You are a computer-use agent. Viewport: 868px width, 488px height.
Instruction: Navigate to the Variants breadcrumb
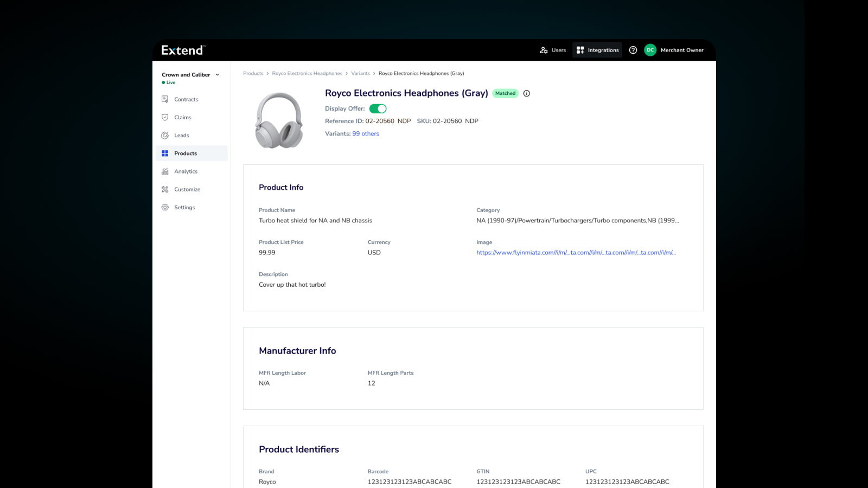[360, 73]
